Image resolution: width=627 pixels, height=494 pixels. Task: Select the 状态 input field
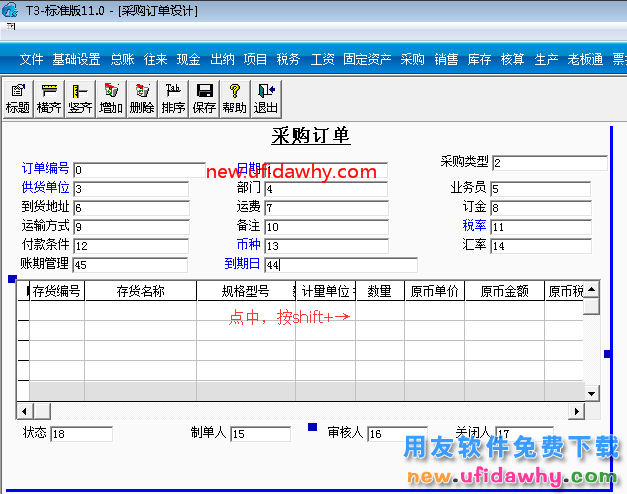[82, 434]
